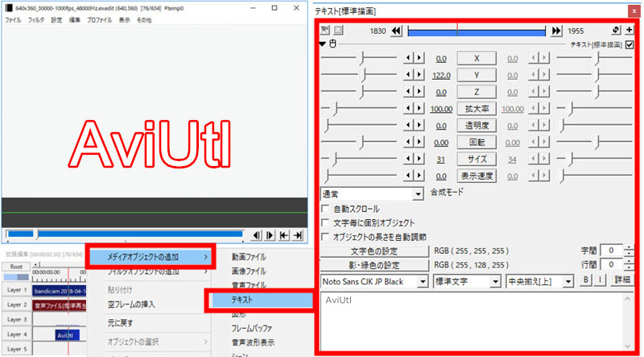Image resolution: width=644 pixels, height=357 pixels.
Task: Click the mouse icon beside collapse triangle
Action: [333, 44]
